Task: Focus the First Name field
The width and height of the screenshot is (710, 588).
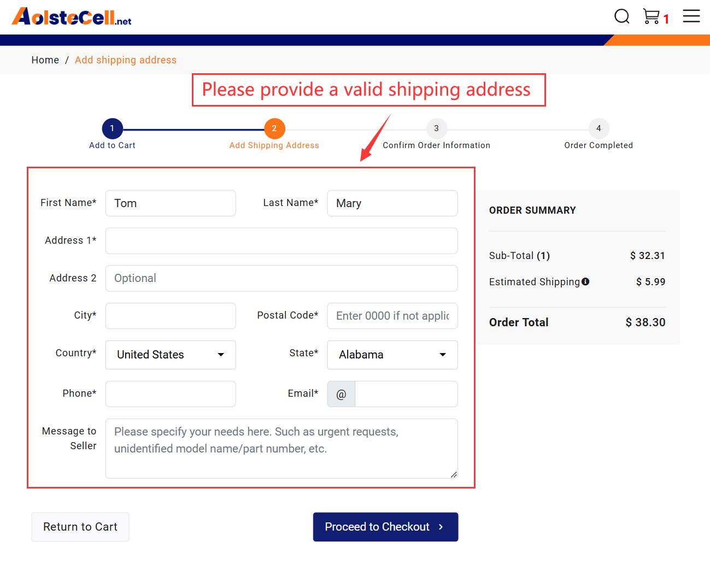Action: tap(171, 203)
